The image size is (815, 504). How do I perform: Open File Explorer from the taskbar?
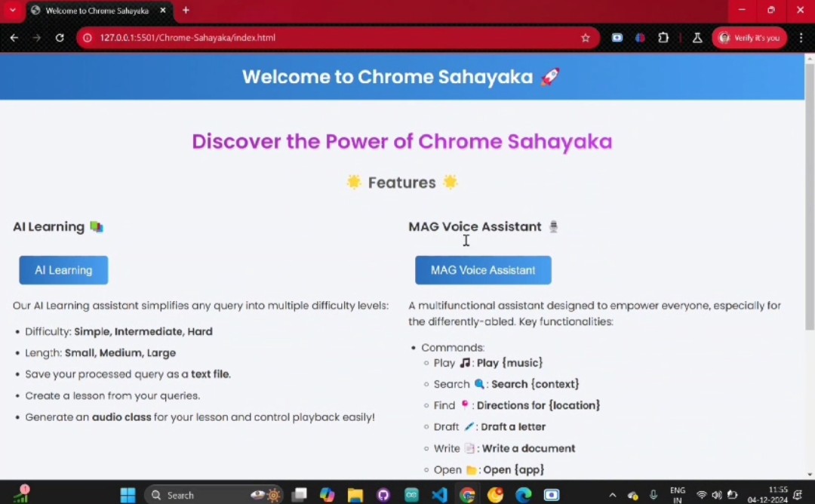[355, 495]
